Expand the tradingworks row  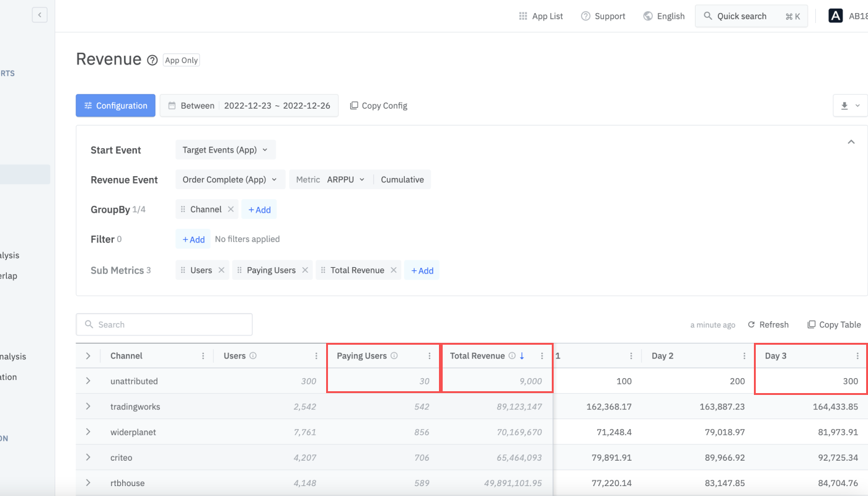pos(88,407)
